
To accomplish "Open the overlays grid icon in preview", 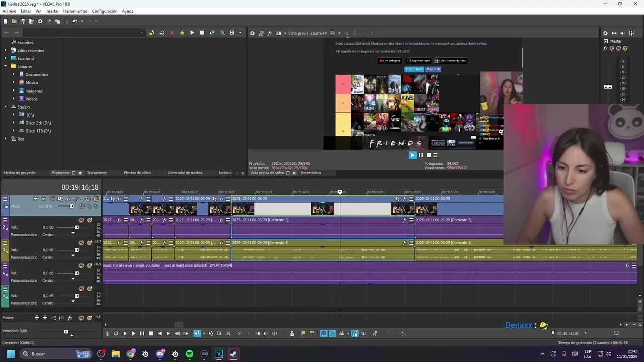I will tap(332, 33).
